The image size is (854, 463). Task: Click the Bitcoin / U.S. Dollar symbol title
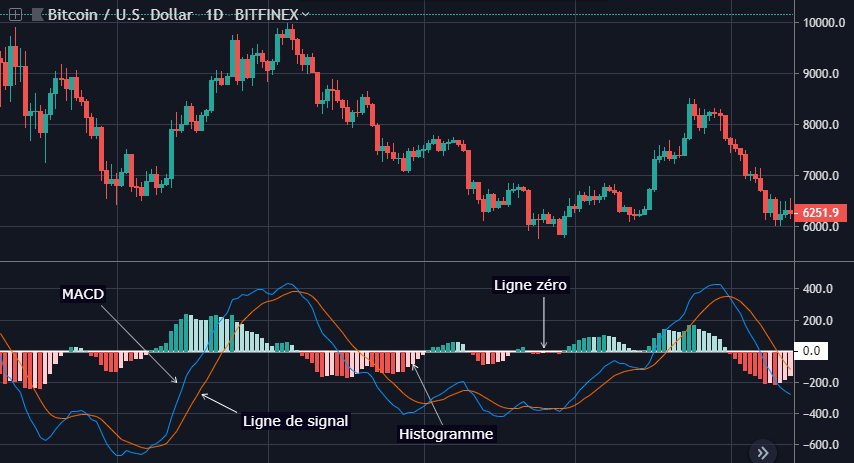[120, 15]
